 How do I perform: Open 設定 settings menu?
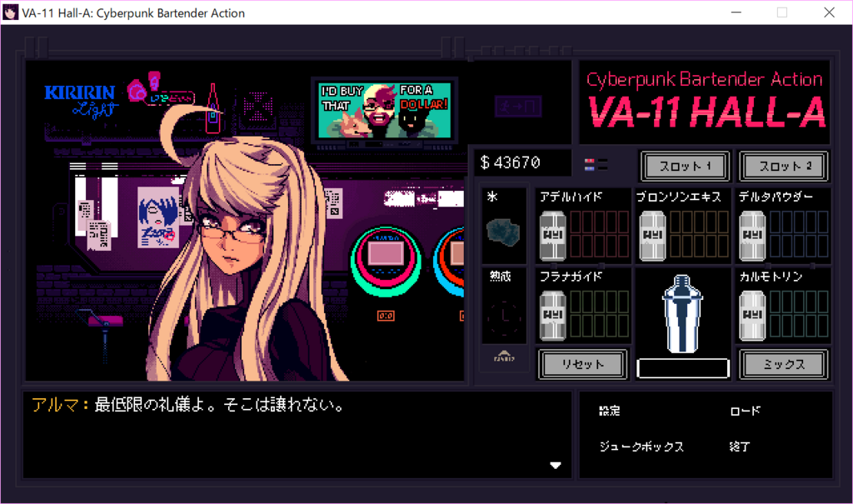tap(609, 411)
